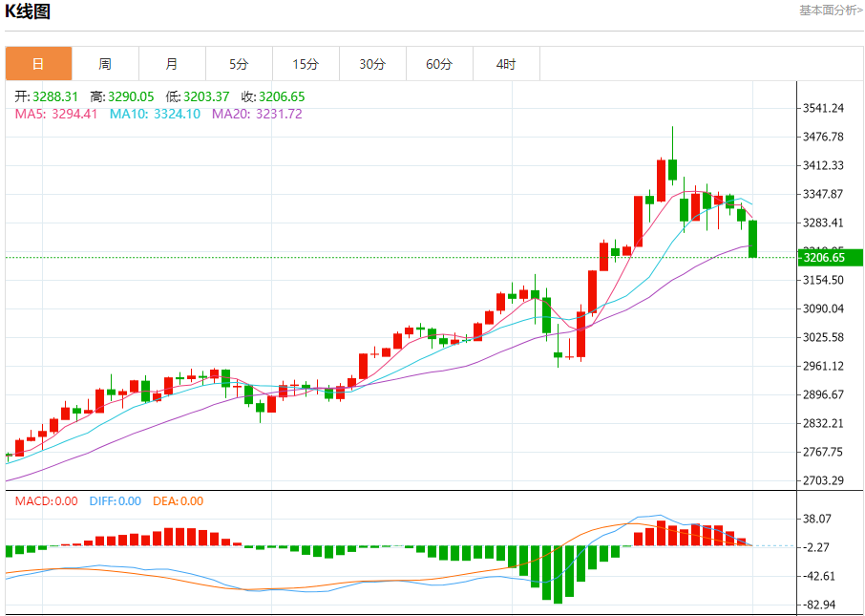Click the orange DEA: 0.00 label
This screenshot has width=865, height=616.
(x=179, y=501)
